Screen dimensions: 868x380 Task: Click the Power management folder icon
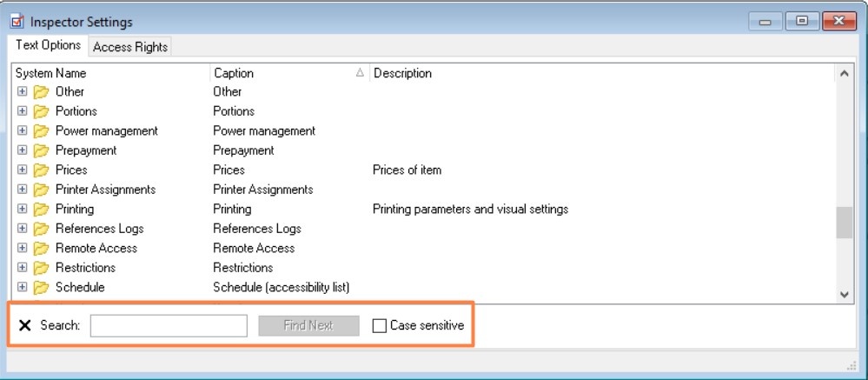(41, 131)
